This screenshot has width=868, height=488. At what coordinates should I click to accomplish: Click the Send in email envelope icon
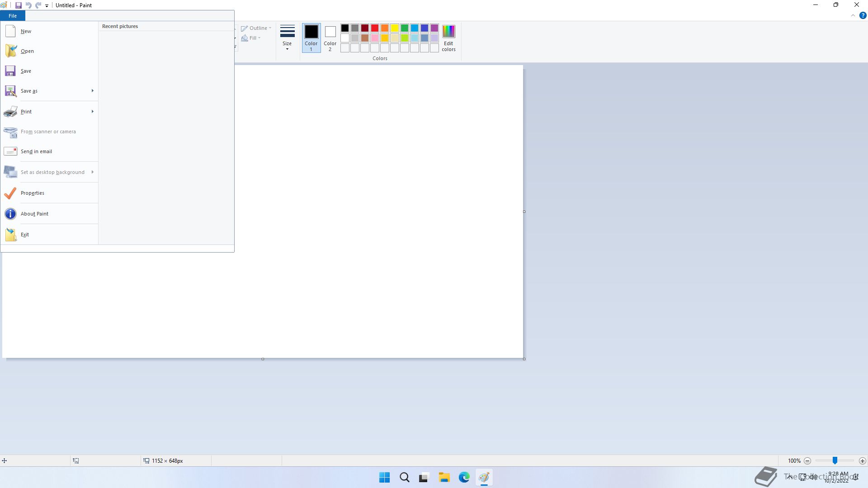coord(10,151)
